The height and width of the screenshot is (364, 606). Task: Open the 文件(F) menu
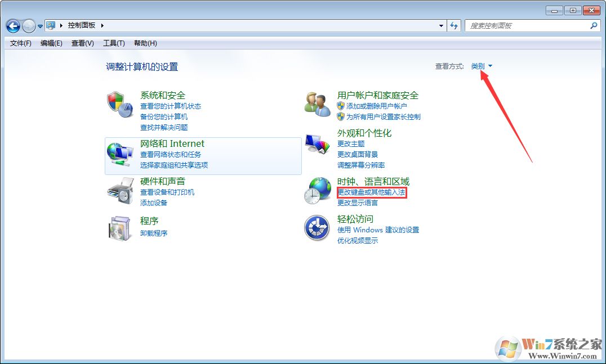[20, 43]
